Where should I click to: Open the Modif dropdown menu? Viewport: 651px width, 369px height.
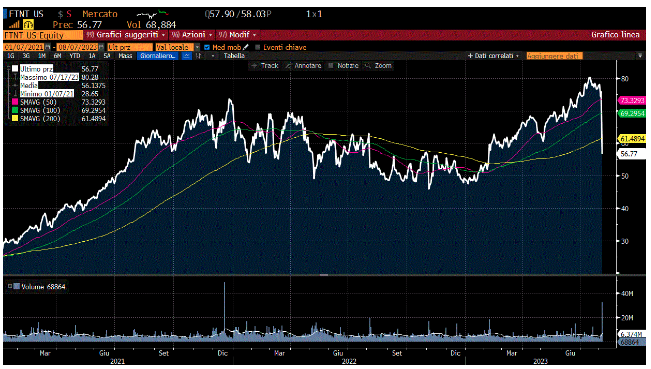pos(237,35)
